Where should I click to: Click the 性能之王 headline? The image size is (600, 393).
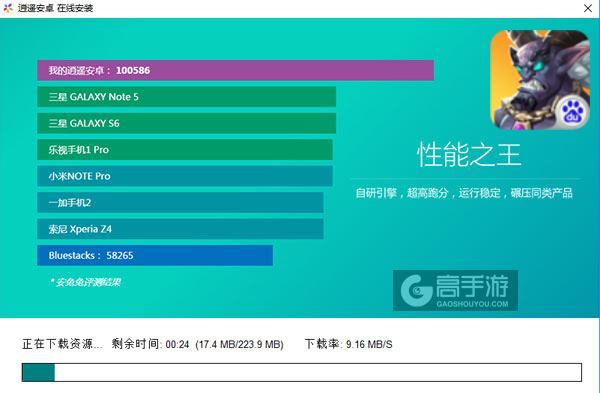pyautogui.click(x=469, y=155)
